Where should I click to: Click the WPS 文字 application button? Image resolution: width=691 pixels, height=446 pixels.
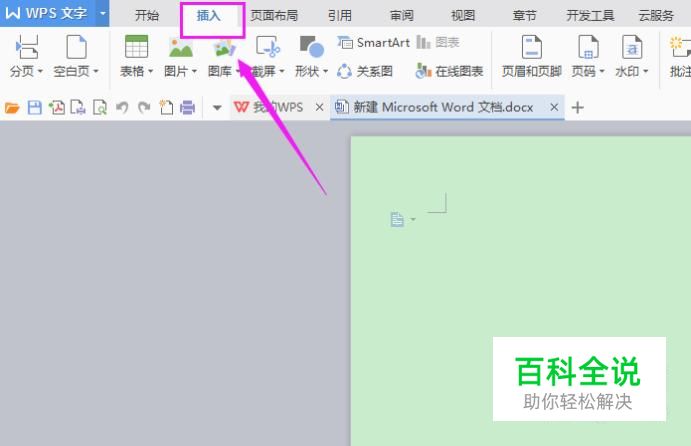click(48, 13)
